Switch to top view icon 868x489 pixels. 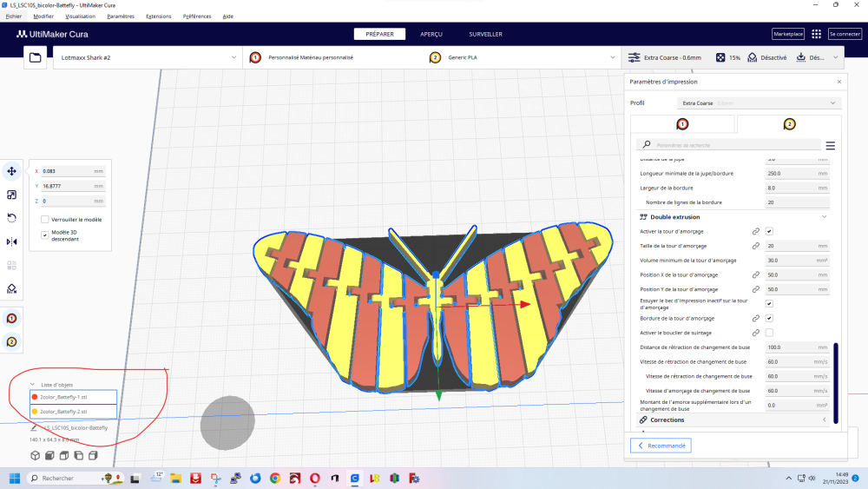pos(63,455)
